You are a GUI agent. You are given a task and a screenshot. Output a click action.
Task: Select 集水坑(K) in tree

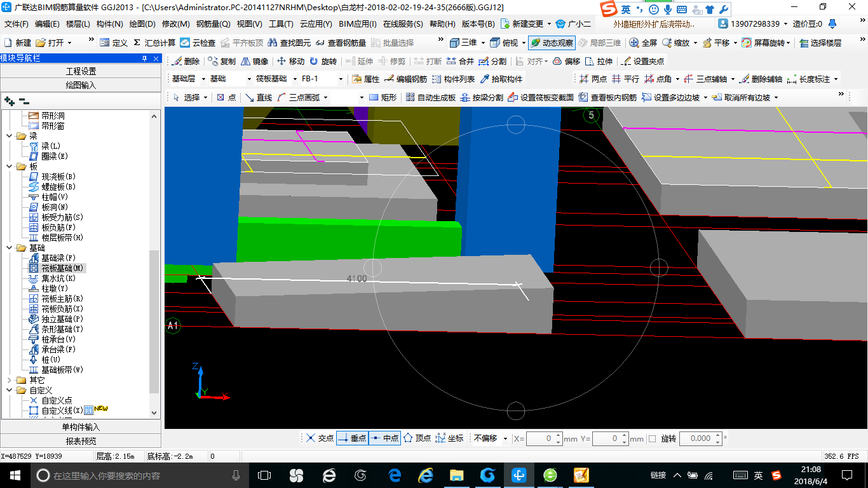tap(53, 278)
